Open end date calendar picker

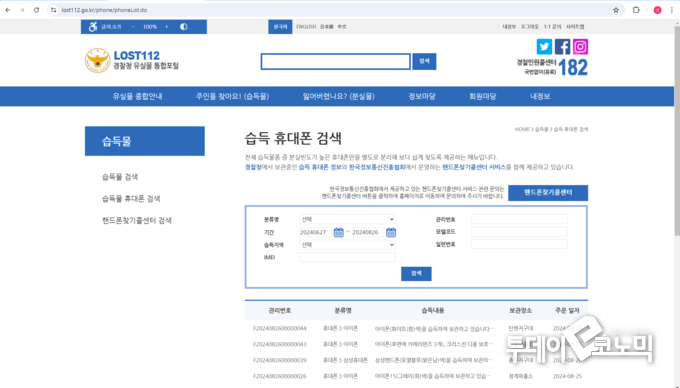pyautogui.click(x=391, y=232)
